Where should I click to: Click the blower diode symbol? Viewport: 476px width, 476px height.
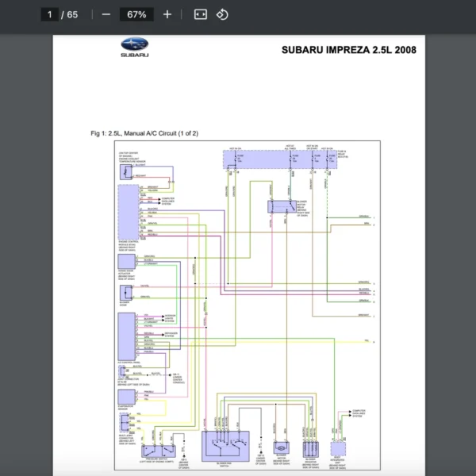click(126, 293)
